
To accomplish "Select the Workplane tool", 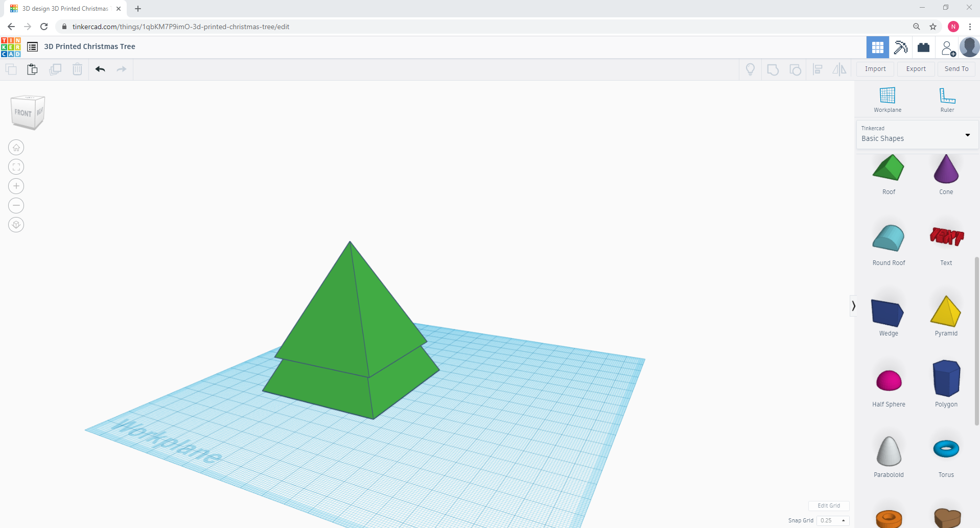I will click(888, 100).
